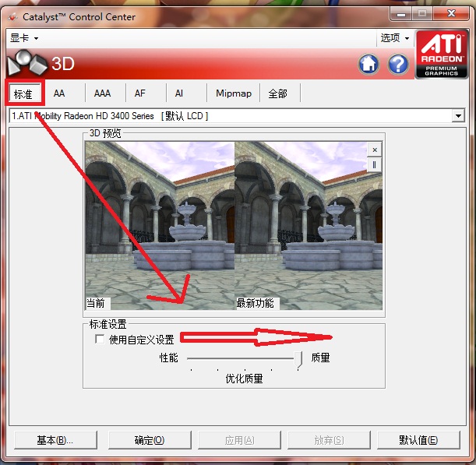The image size is (476, 465).
Task: Switch to the Mipmap tab
Action: pos(234,93)
